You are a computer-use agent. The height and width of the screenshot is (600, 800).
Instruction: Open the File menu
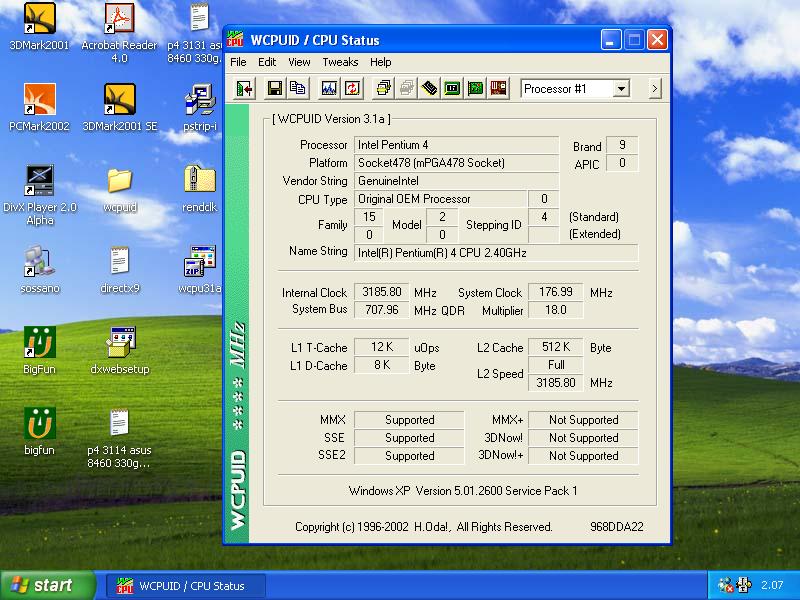click(x=238, y=62)
